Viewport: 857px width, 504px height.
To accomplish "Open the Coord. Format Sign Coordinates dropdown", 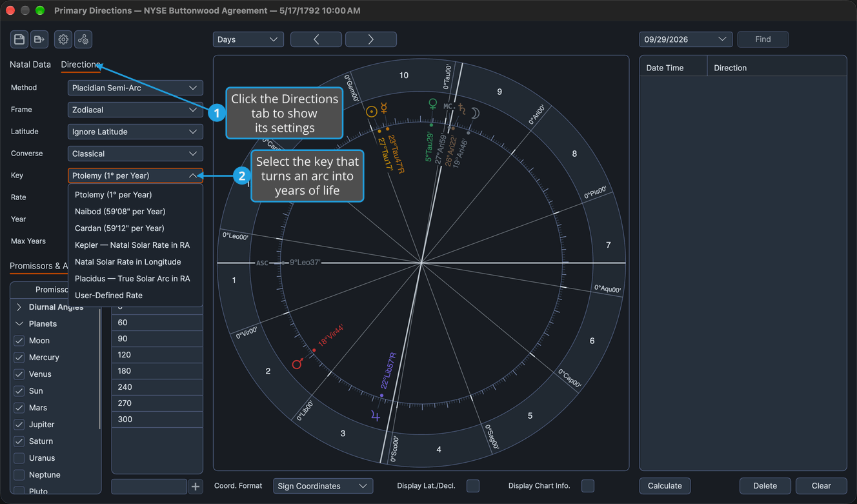I will click(323, 486).
